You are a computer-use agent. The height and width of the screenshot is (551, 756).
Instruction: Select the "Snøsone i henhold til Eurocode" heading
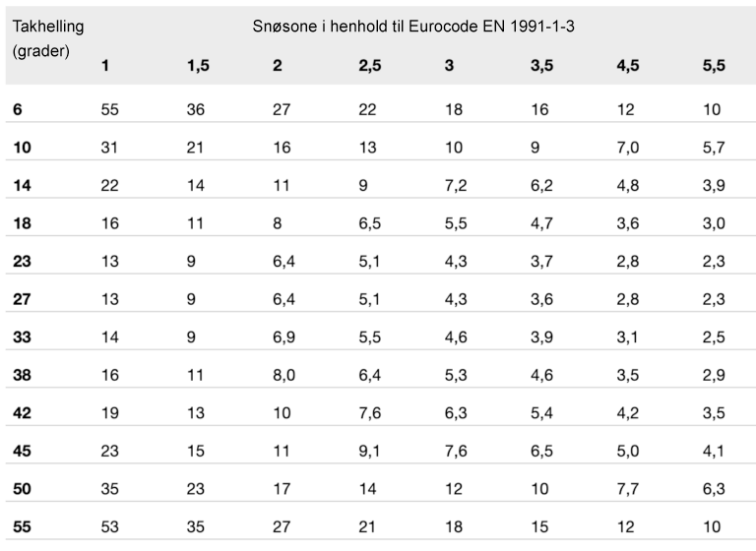(413, 28)
